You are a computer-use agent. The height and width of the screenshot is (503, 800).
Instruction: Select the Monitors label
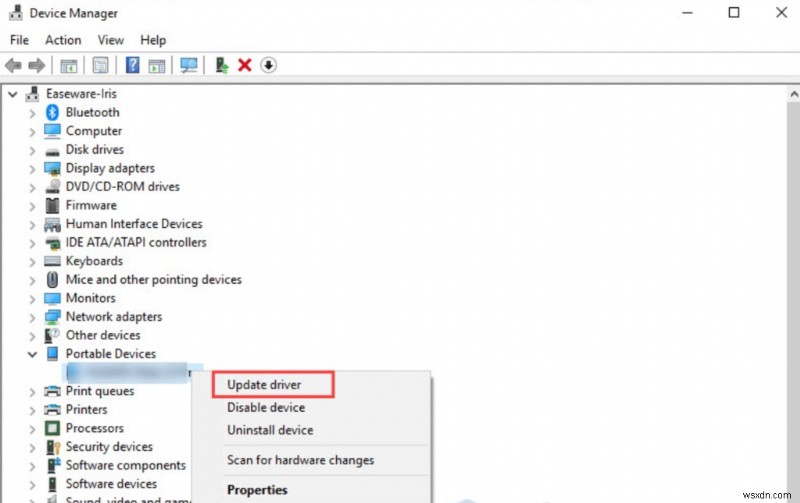tap(91, 298)
